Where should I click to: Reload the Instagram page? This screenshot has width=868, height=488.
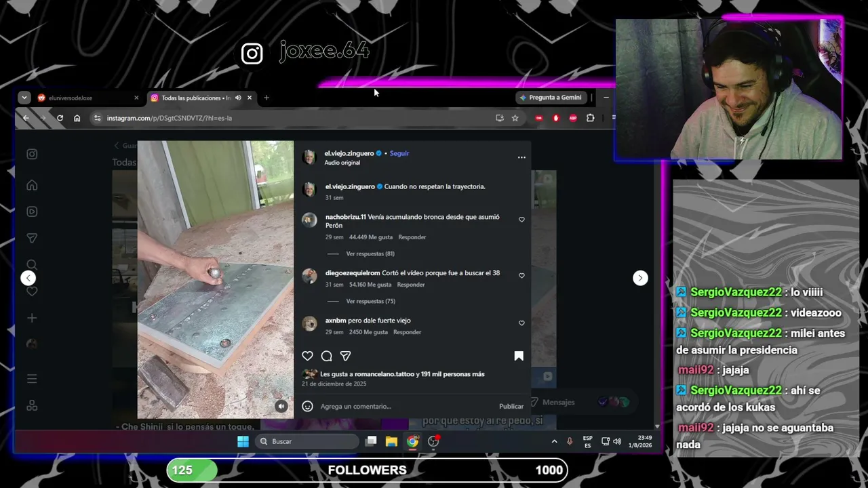coord(60,118)
